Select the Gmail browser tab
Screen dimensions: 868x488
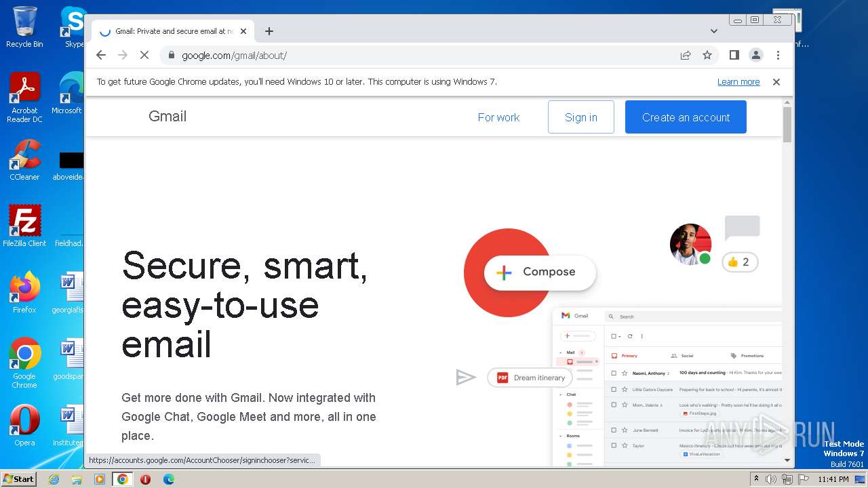173,31
